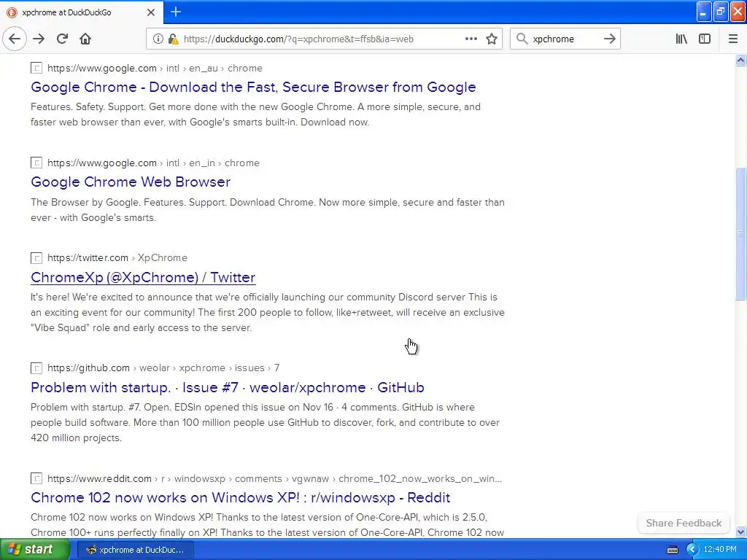Click the vertical scrollbar thumb

click(x=740, y=234)
